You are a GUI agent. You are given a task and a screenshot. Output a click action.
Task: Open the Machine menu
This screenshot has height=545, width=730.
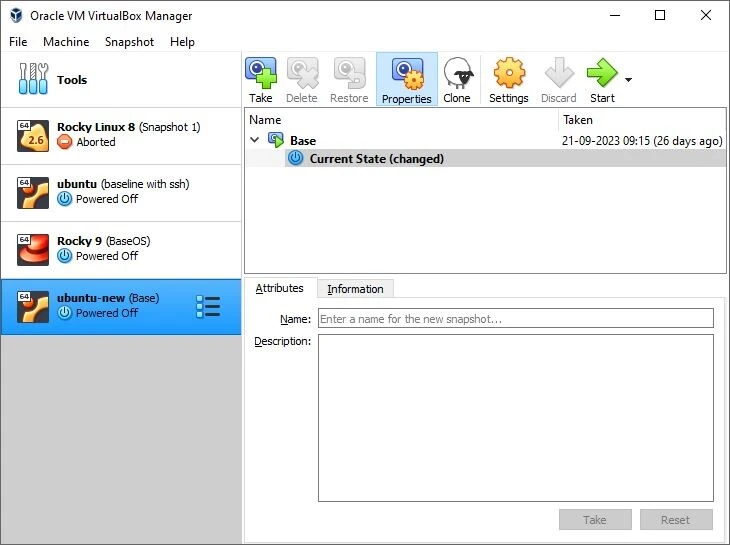[x=66, y=42]
